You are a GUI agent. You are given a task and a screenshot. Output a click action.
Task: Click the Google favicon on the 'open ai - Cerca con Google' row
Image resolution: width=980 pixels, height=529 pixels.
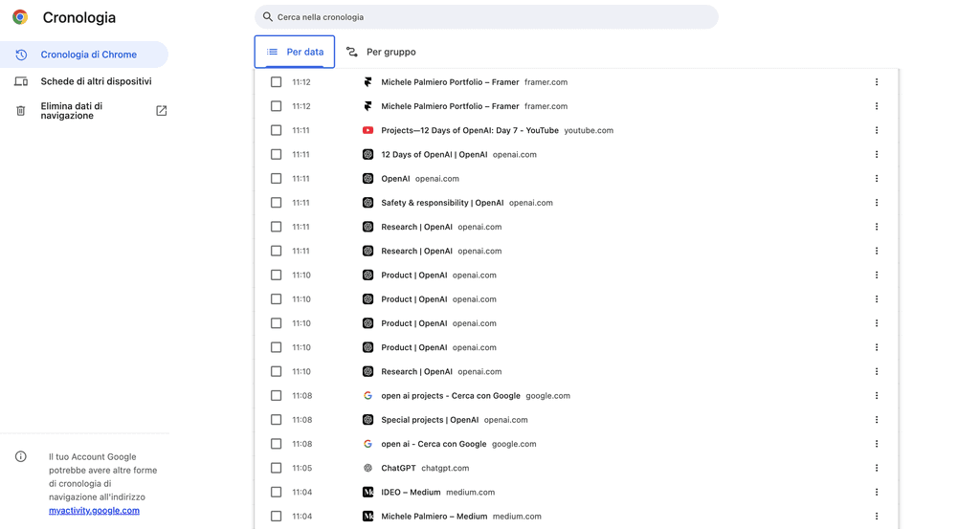[x=368, y=444]
